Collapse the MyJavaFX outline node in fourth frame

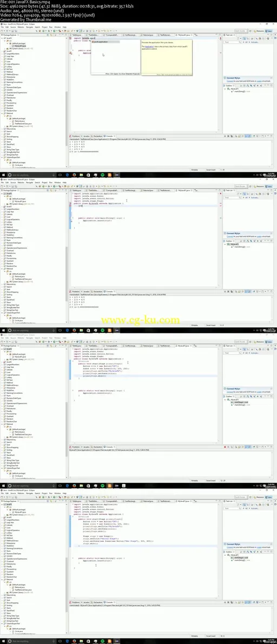click(226, 555)
